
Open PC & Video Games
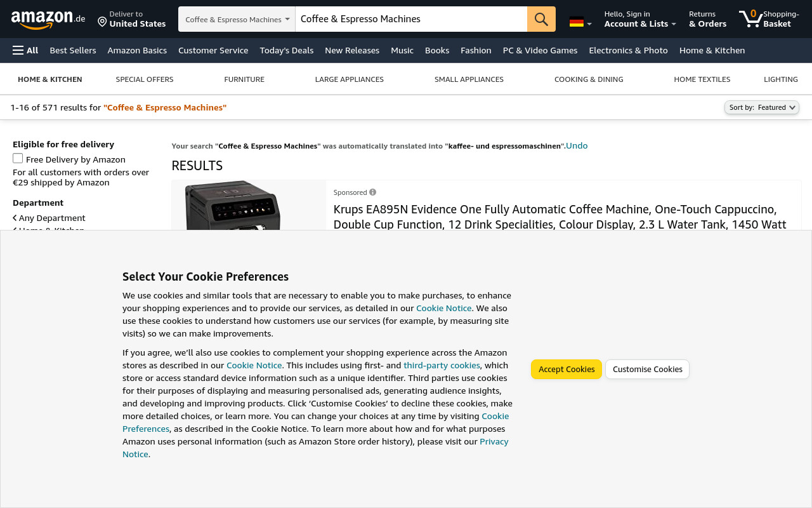(540, 50)
